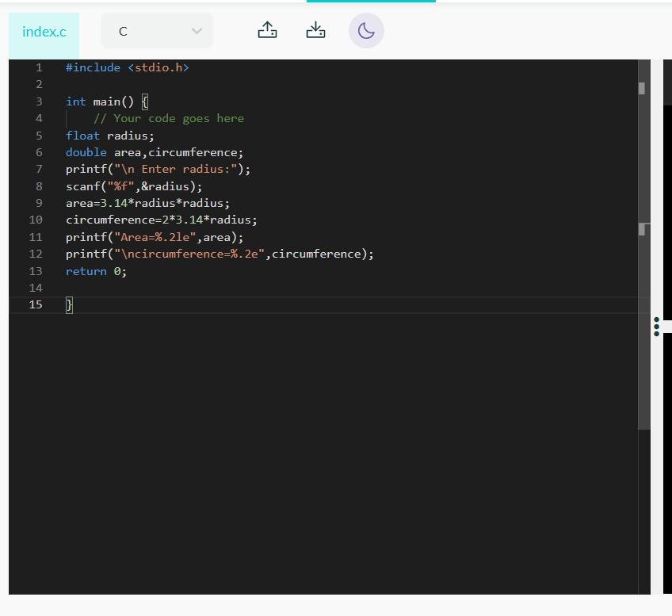
Task: Click the download code icon
Action: (315, 30)
